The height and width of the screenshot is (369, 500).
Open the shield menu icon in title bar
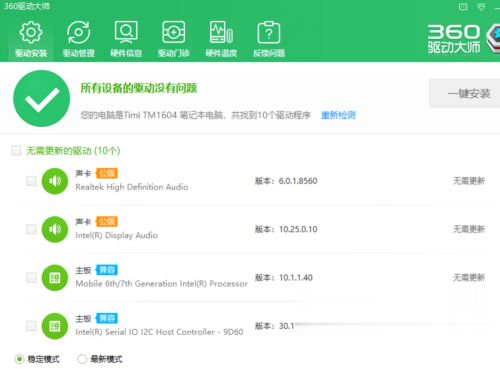481,6
